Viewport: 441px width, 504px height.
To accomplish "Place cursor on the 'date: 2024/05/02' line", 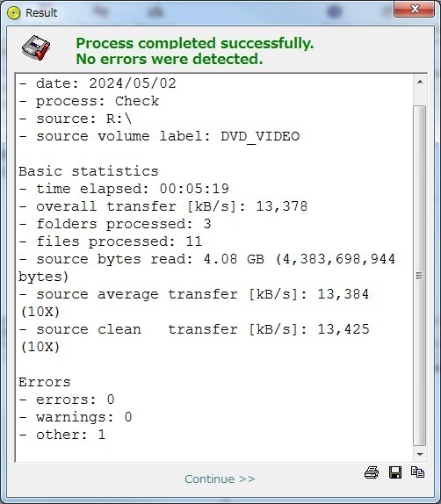I will coord(98,83).
